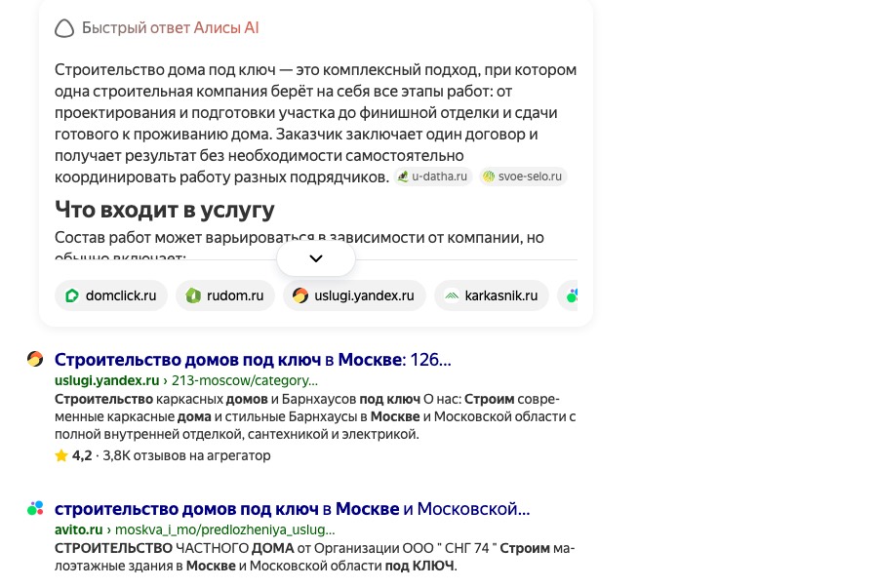878x588 pixels.
Task: Click the yellow star rating icon
Action: tap(61, 456)
